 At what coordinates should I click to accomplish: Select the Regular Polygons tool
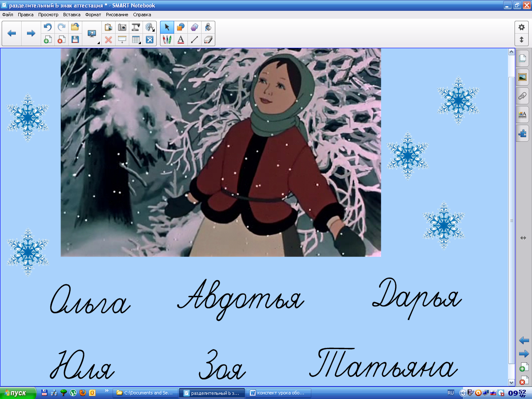click(195, 27)
